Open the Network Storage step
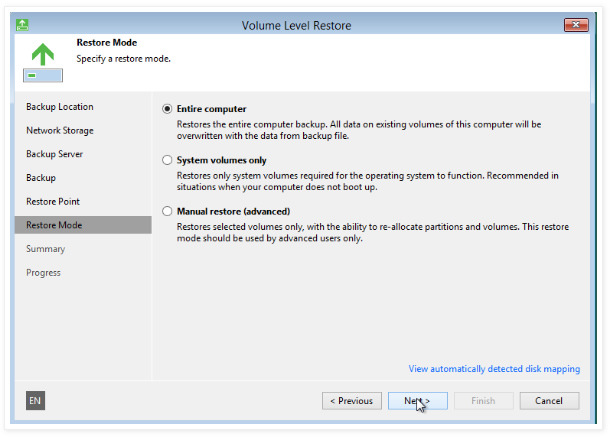The image size is (610, 438). pyautogui.click(x=60, y=131)
